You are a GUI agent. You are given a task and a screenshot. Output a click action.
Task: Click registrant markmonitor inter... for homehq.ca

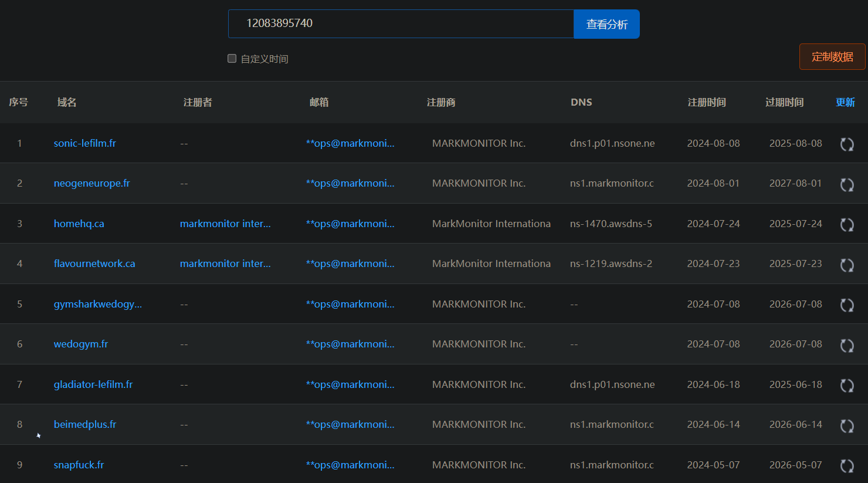tap(225, 224)
